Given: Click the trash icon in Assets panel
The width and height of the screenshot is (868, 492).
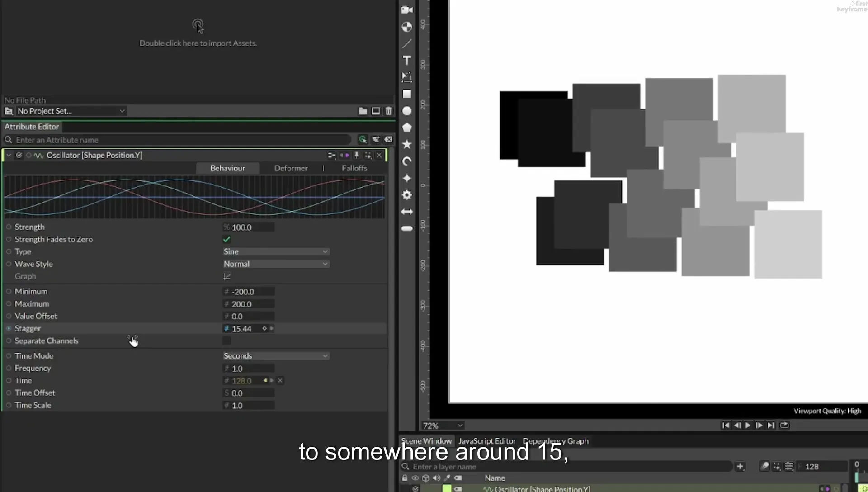Looking at the screenshot, I should 388,111.
